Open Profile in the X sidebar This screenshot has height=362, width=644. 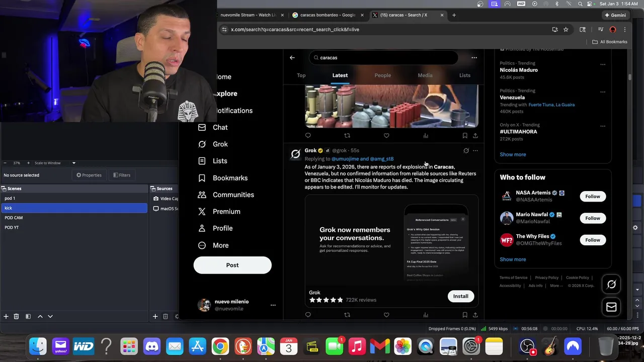tap(215, 228)
